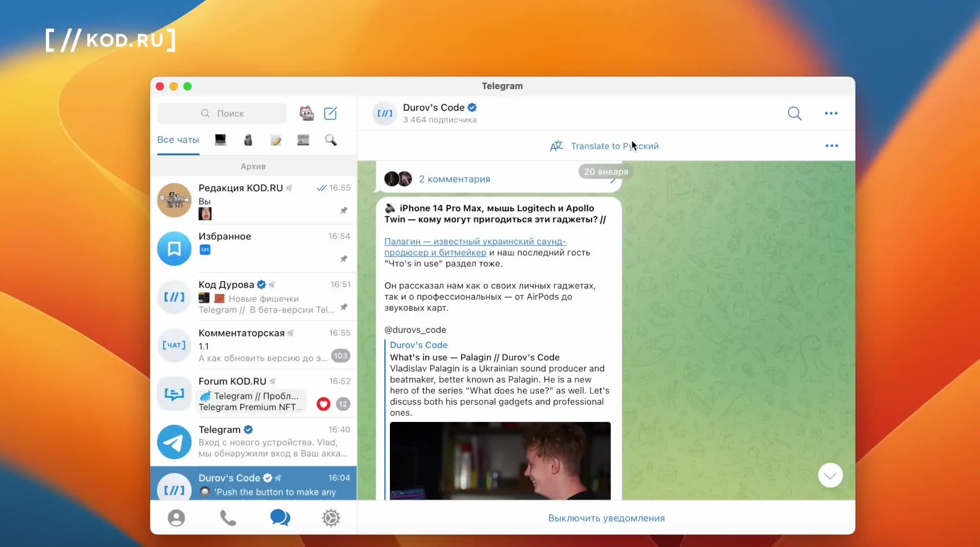Screen dimensions: 980x547
Task: Select the notepad folder icon in chat filters
Action: [276, 140]
